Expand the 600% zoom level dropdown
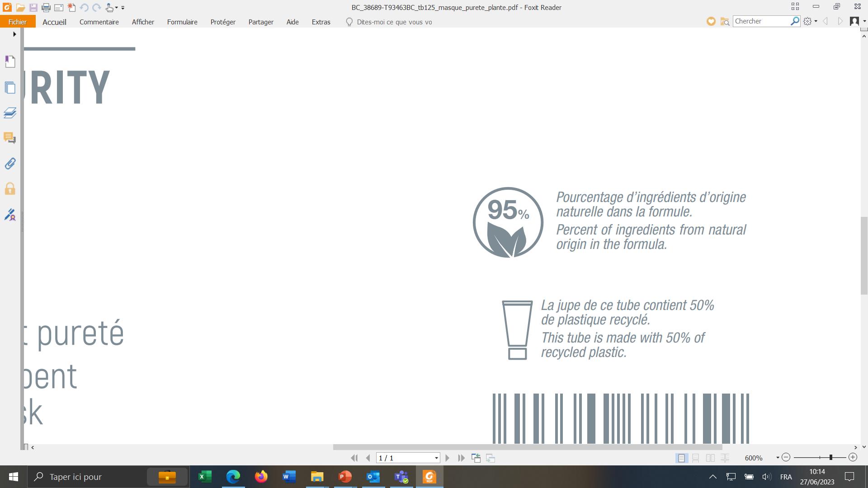 (778, 458)
